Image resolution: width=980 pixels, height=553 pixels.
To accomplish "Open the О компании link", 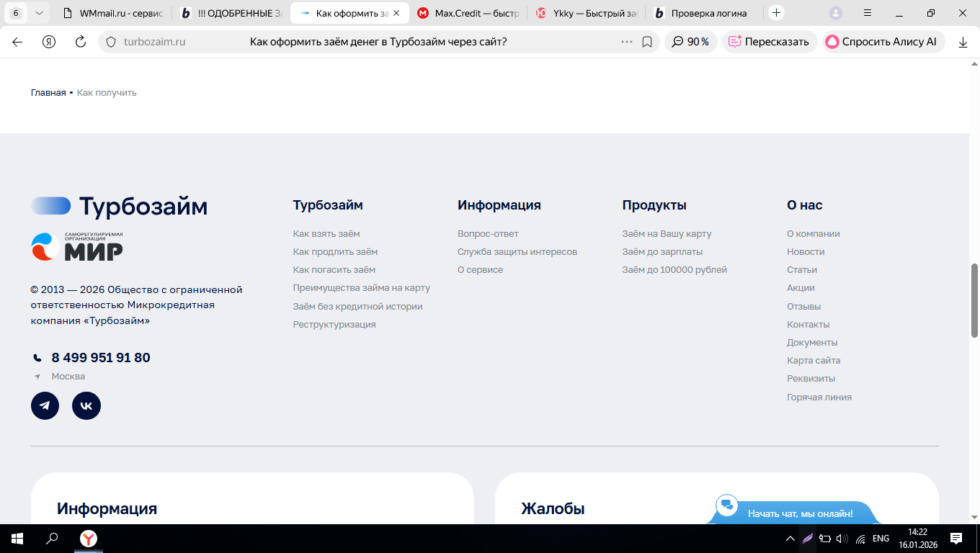I will (814, 233).
